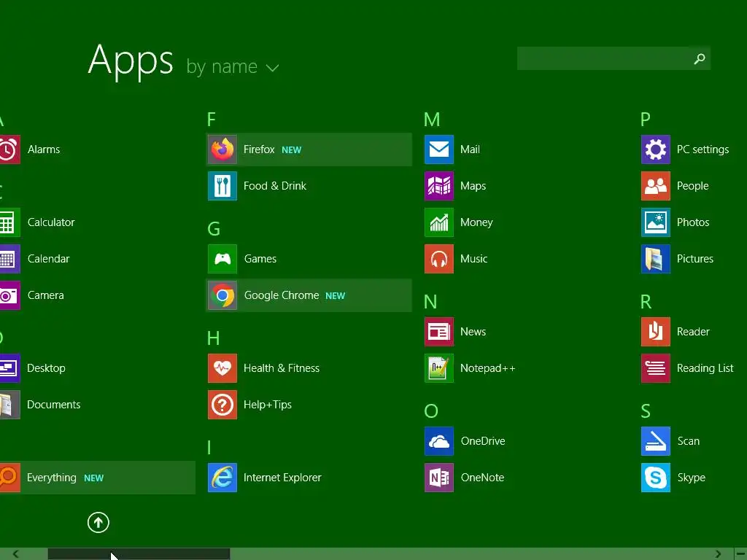Click the letter N group header
This screenshot has height=560, width=747.
[x=430, y=302]
